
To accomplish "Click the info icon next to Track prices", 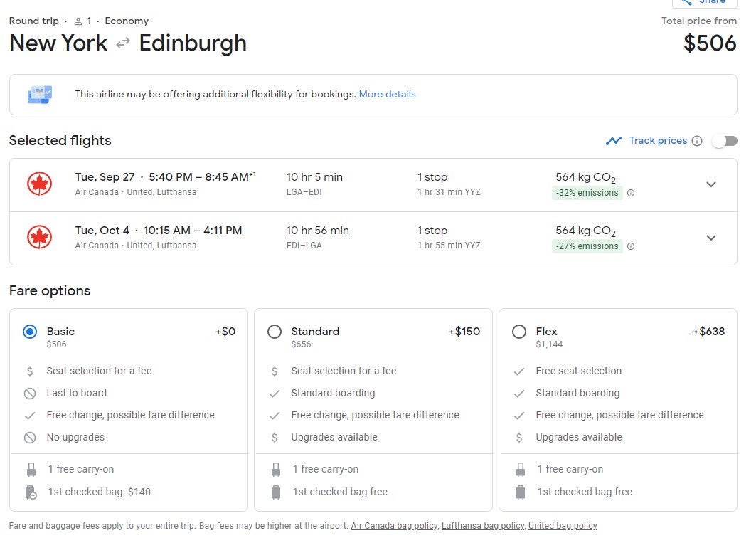I will point(697,141).
